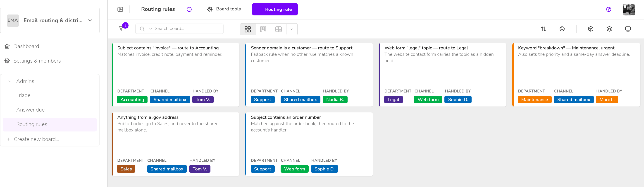The height and width of the screenshot is (187, 644).
Task: Expand the search options chevron
Action: click(150, 29)
